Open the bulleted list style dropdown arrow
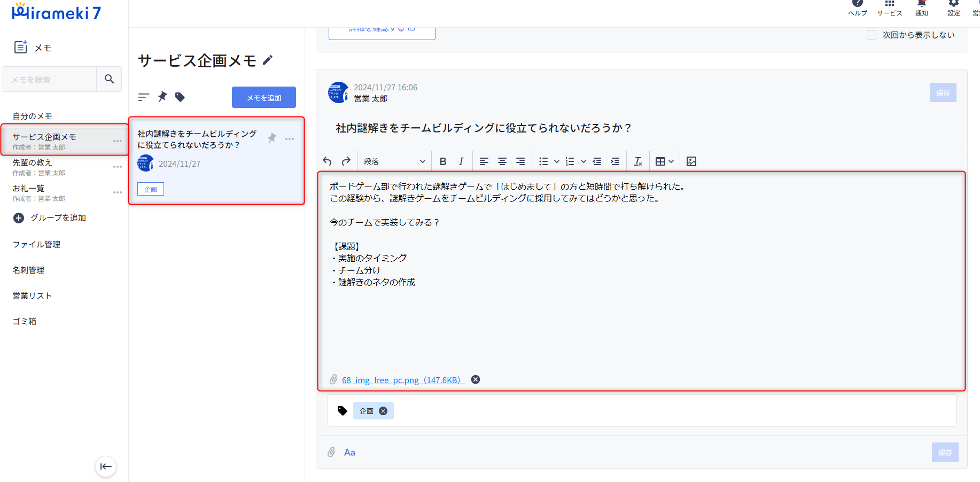980x482 pixels. click(x=556, y=161)
